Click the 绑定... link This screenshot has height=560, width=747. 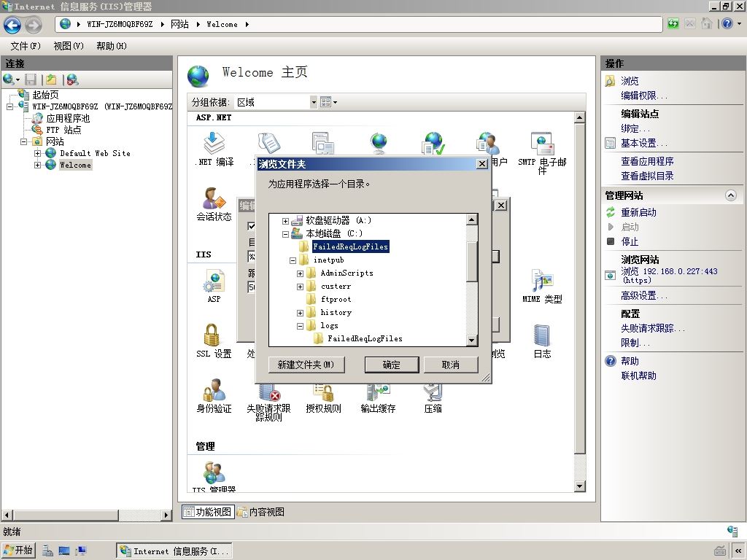click(x=635, y=128)
